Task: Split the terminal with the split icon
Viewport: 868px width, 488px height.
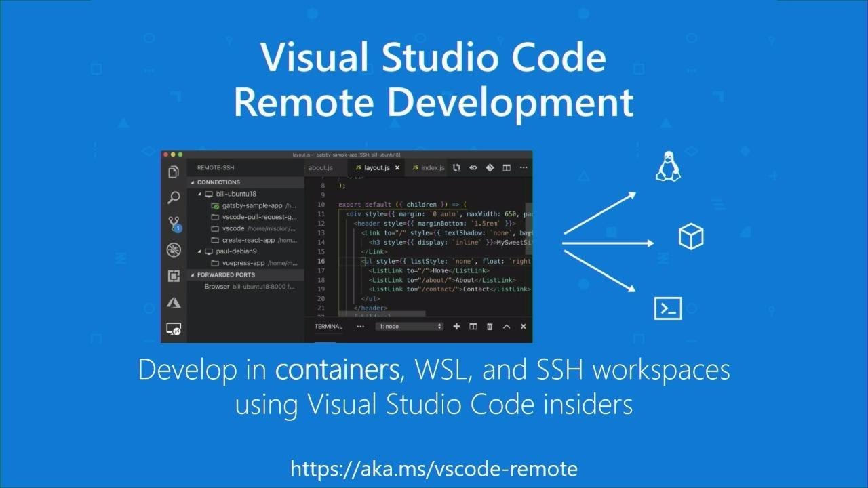Action: (473, 327)
